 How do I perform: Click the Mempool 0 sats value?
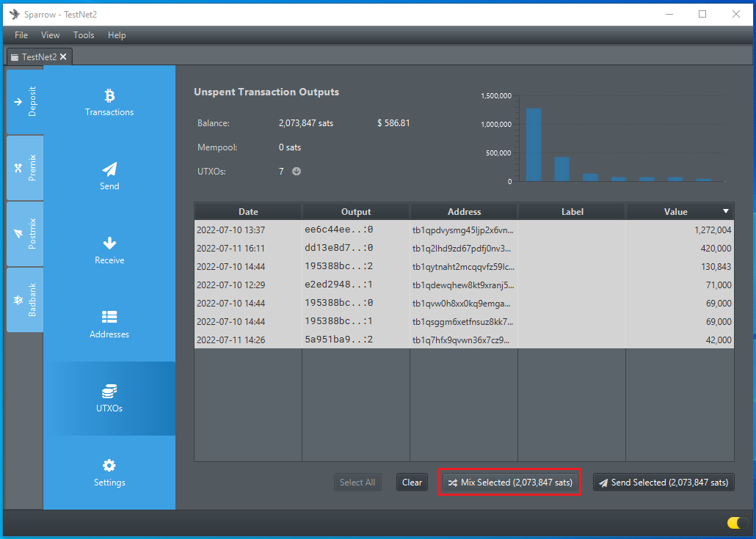pos(290,147)
